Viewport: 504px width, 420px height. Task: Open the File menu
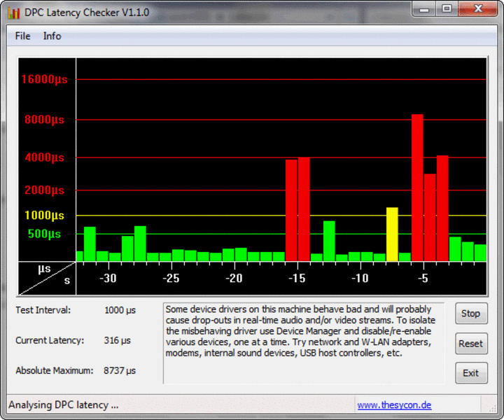tap(23, 36)
